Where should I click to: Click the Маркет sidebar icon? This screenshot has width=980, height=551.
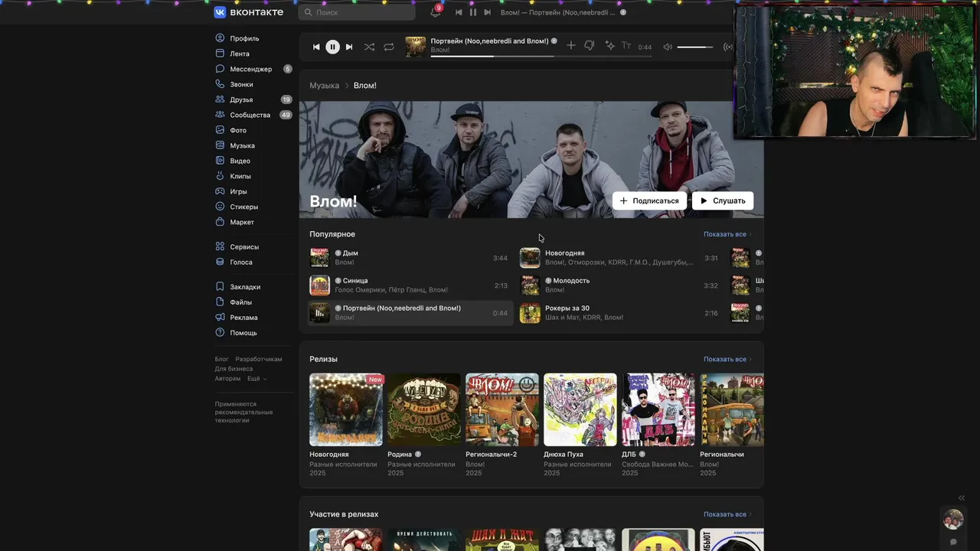220,222
